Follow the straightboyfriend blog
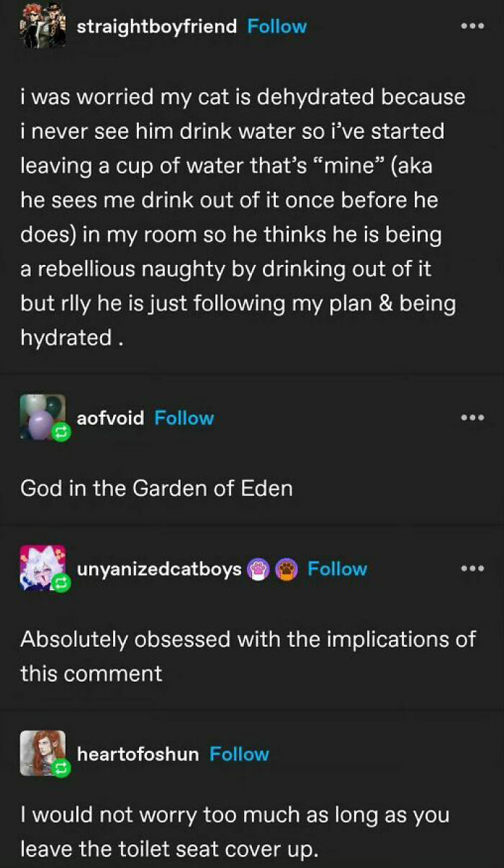 pyautogui.click(x=276, y=27)
